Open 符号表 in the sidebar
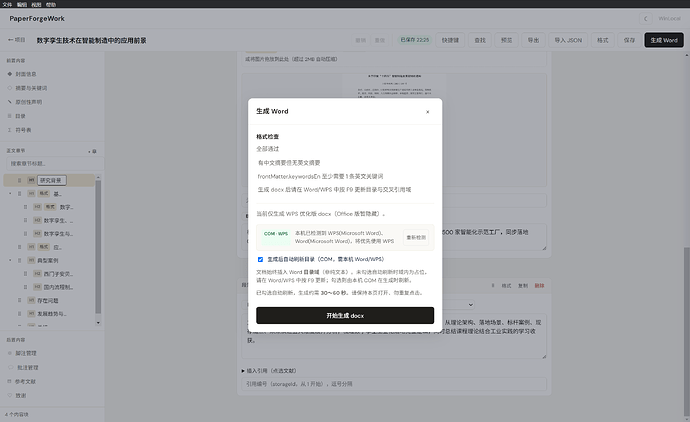 click(23, 130)
